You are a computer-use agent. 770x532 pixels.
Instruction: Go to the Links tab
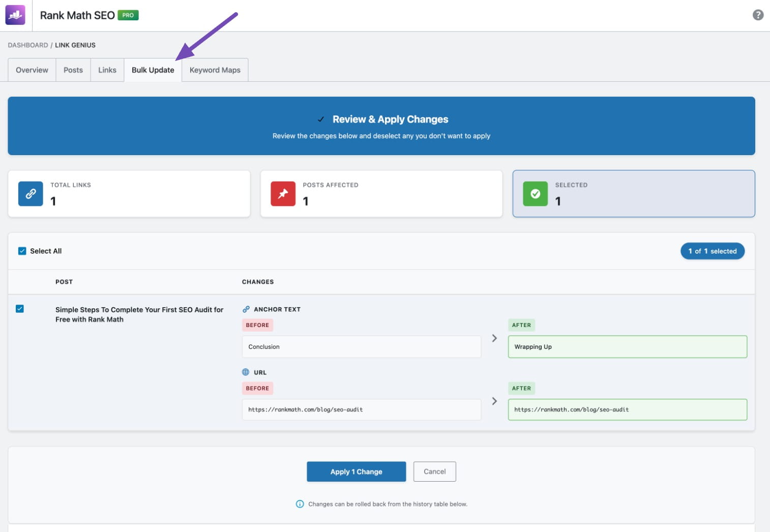pyautogui.click(x=107, y=70)
